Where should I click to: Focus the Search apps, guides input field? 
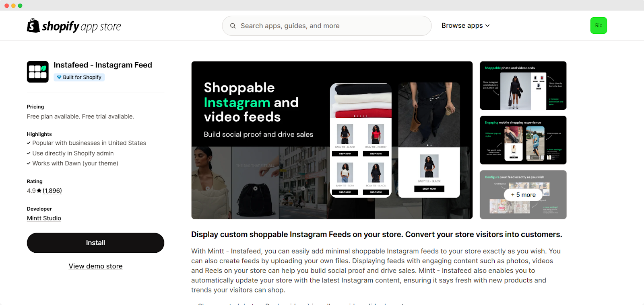(x=326, y=26)
